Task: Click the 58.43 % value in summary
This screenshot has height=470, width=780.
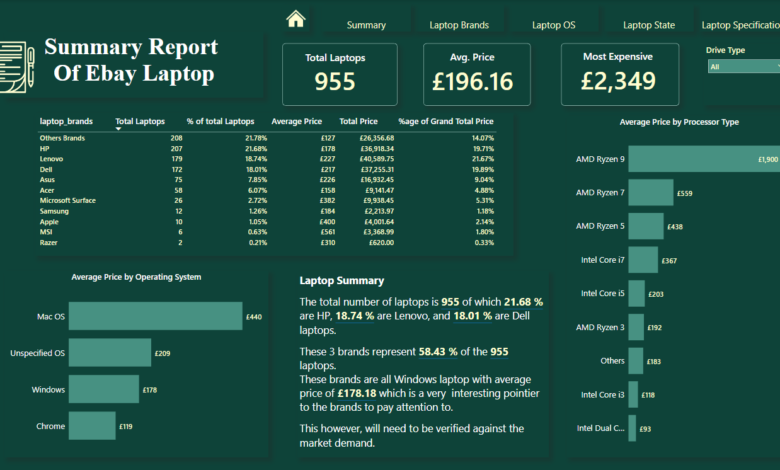Action: (438, 352)
